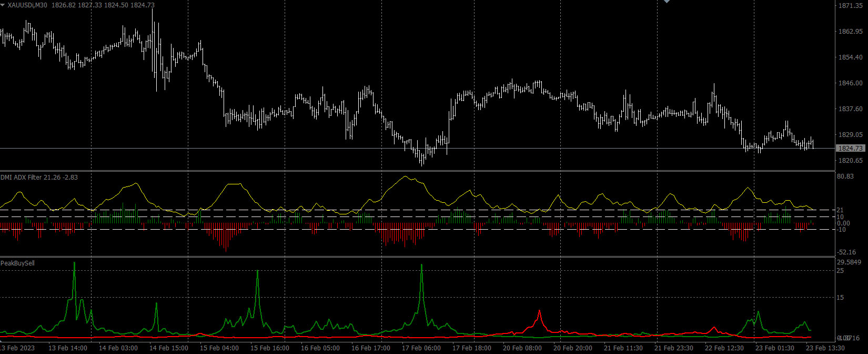Click the 1837.60 price axis label
This screenshot has height=354, width=868.
click(x=850, y=109)
